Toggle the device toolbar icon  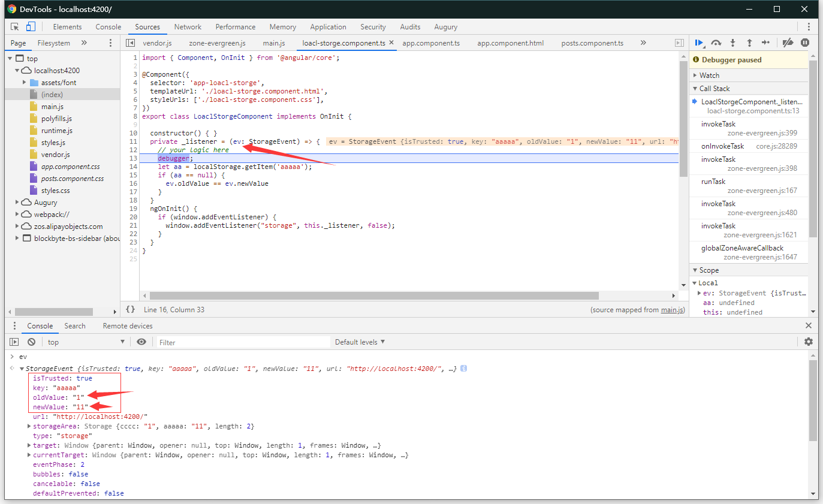point(31,26)
